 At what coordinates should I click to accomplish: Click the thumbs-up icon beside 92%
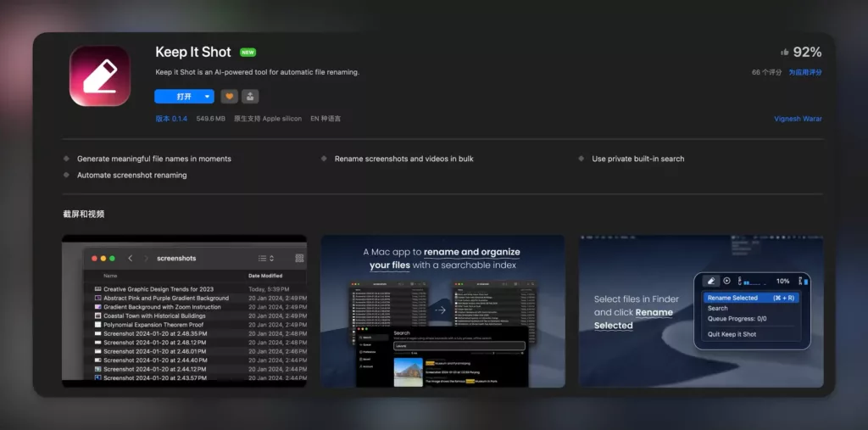click(x=784, y=52)
